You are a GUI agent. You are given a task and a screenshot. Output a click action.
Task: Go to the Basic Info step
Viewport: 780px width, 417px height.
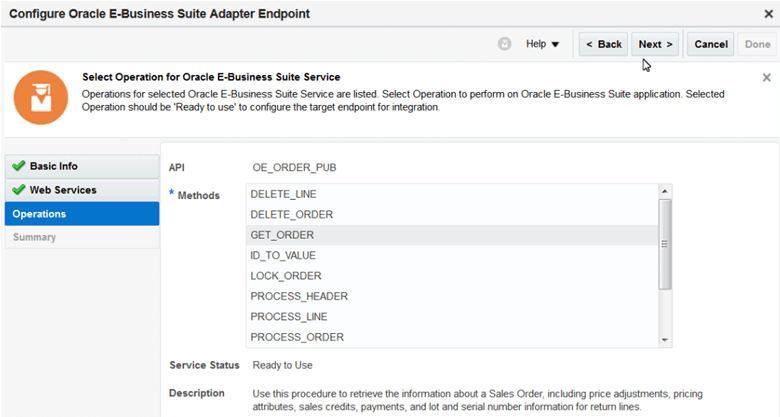[82, 166]
